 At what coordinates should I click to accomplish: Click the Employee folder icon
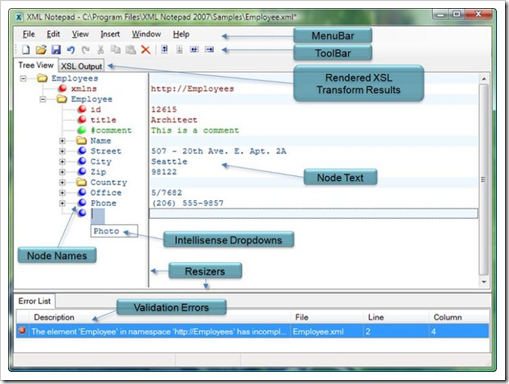click(62, 99)
